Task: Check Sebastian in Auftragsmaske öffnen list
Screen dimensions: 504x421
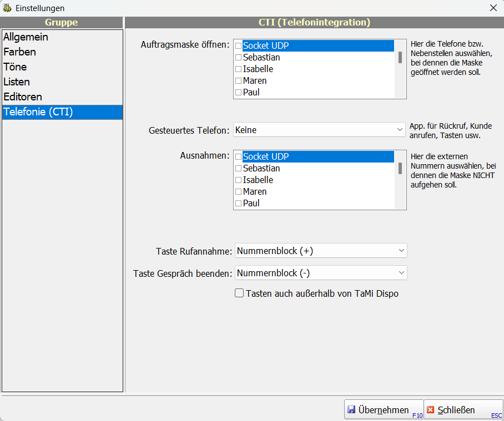Action: 238,58
